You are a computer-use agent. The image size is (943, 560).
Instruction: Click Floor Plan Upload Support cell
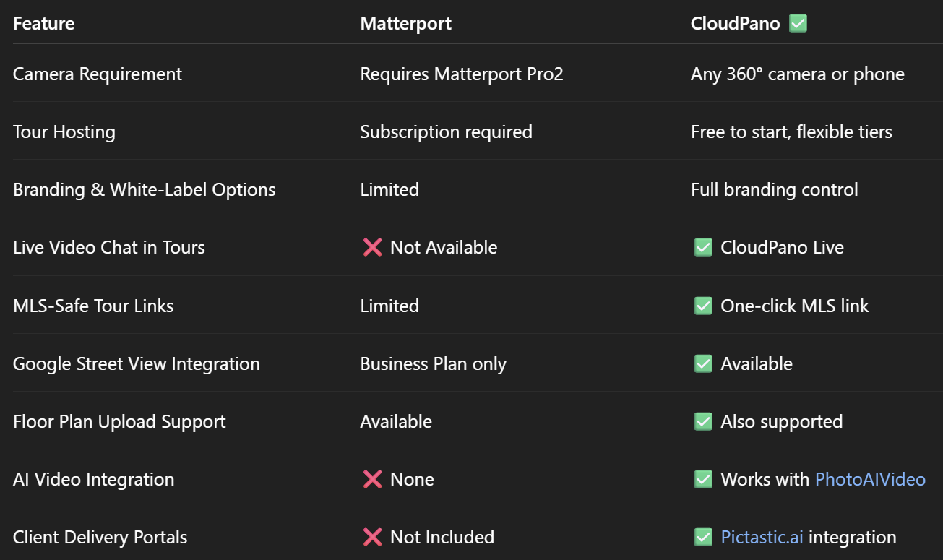click(x=119, y=421)
